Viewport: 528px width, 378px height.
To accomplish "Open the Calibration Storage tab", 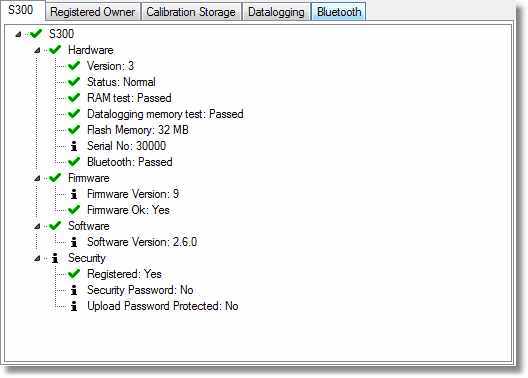I will click(191, 12).
